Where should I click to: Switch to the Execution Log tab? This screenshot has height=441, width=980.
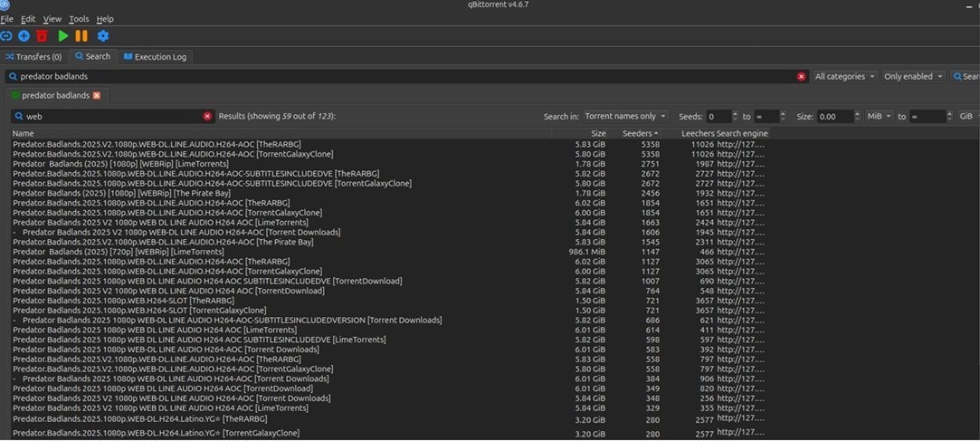coord(154,56)
